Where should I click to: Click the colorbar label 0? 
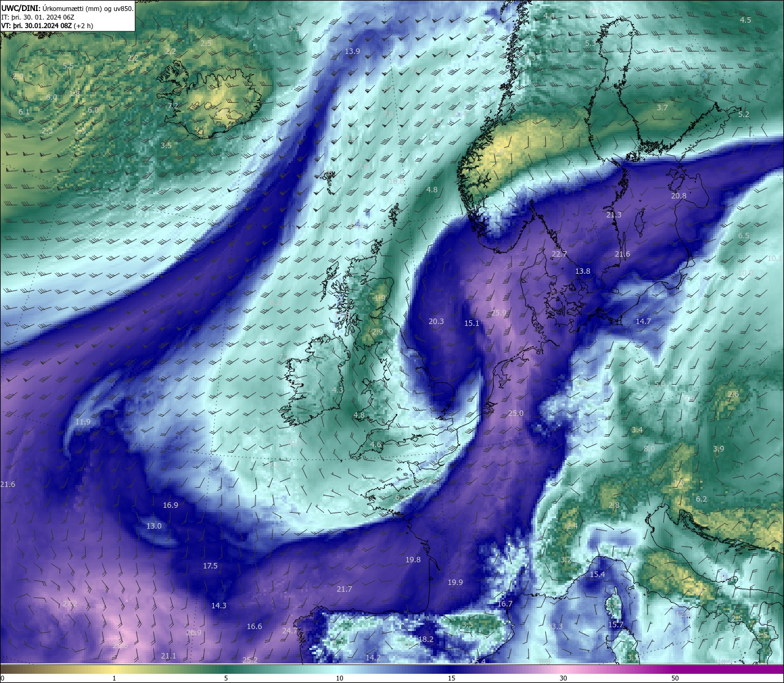tap(2, 678)
